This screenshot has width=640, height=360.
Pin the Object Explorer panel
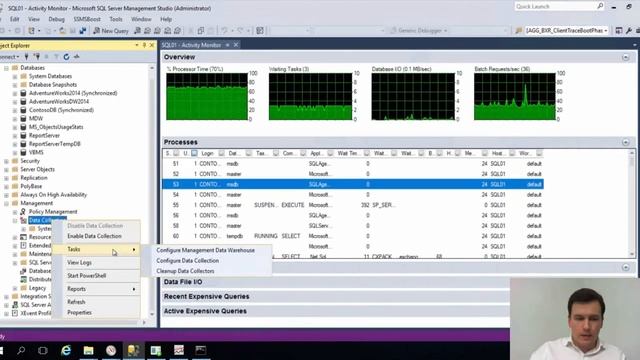(x=144, y=45)
